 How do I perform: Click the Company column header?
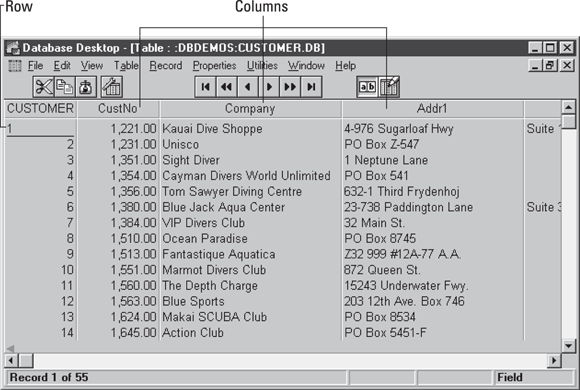[x=250, y=109]
